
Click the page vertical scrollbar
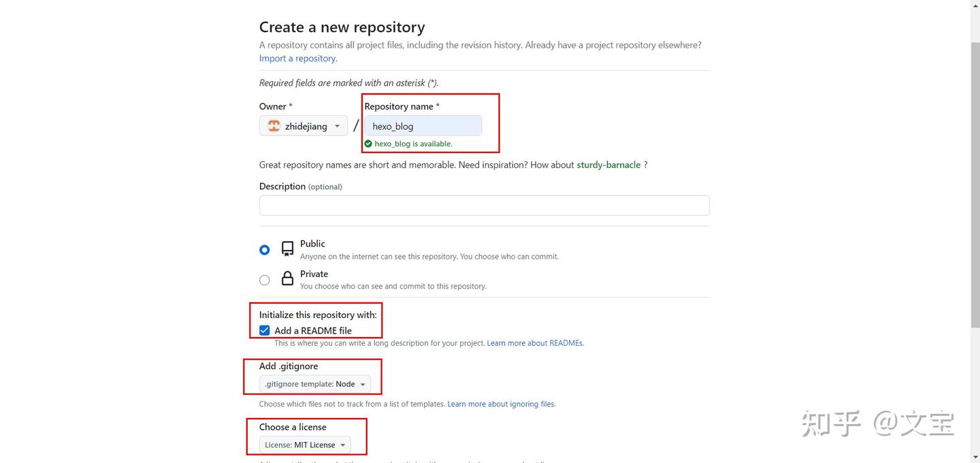975,184
